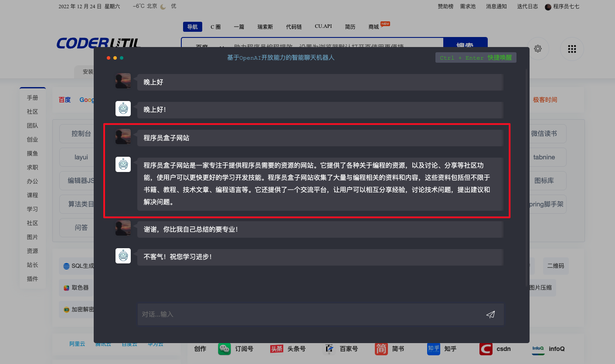Open the 二维码 tool button
The height and width of the screenshot is (364, 615).
pos(556,266)
